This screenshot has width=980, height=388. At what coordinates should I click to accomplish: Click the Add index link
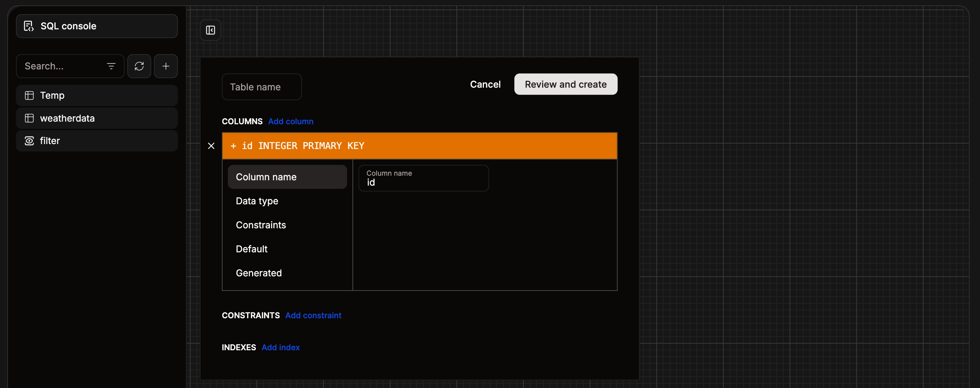(x=280, y=347)
